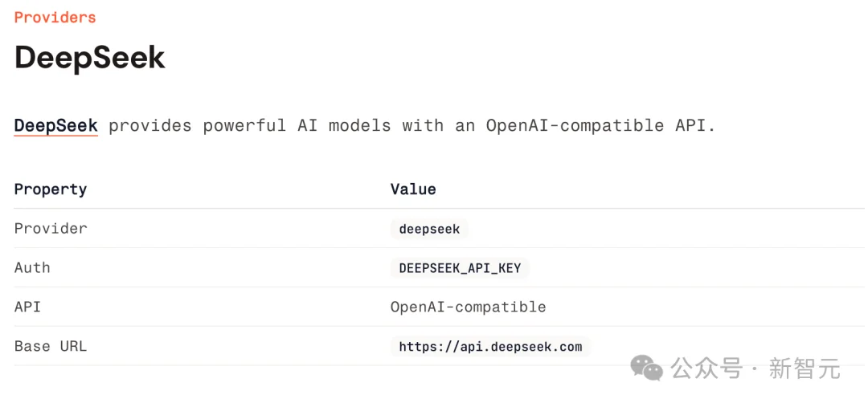This screenshot has width=868, height=403.
Task: Select the API row label
Action: click(27, 307)
